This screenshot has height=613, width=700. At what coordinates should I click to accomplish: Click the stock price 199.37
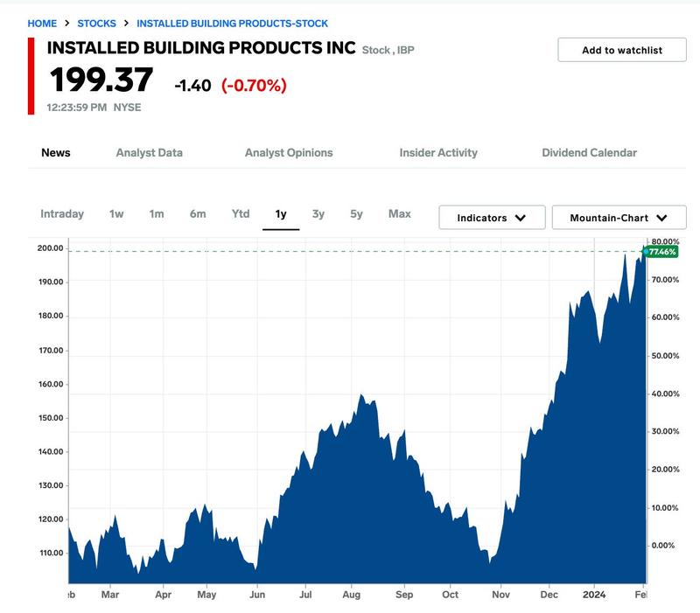pyautogui.click(x=101, y=80)
